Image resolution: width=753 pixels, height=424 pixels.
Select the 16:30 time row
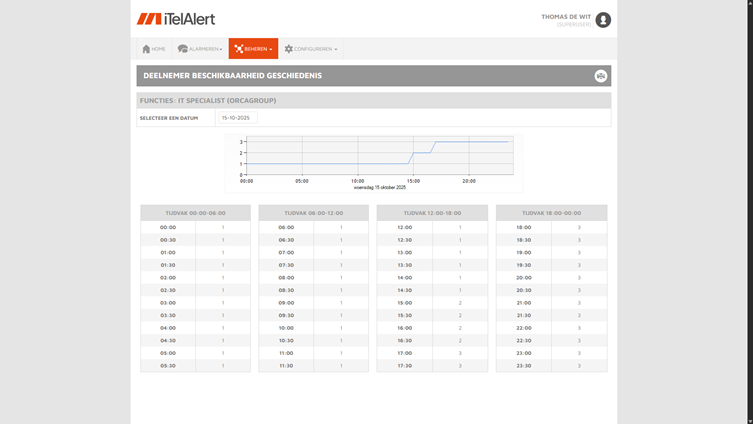pos(432,340)
